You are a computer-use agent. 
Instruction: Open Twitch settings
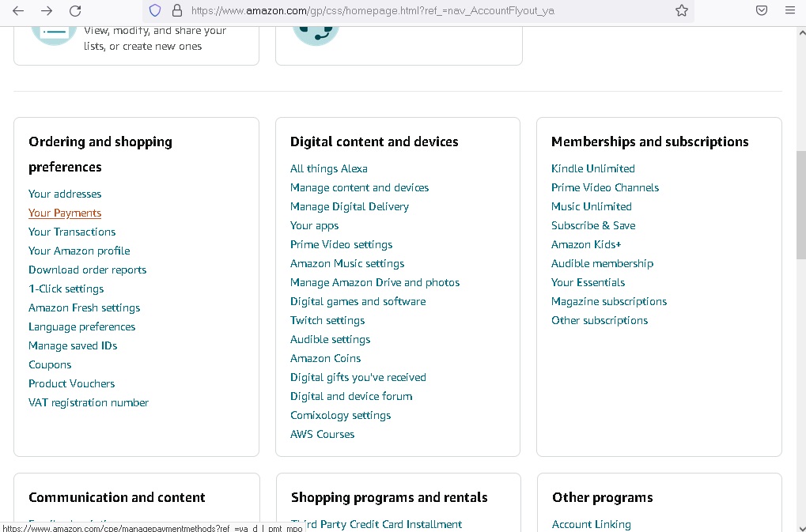(327, 321)
